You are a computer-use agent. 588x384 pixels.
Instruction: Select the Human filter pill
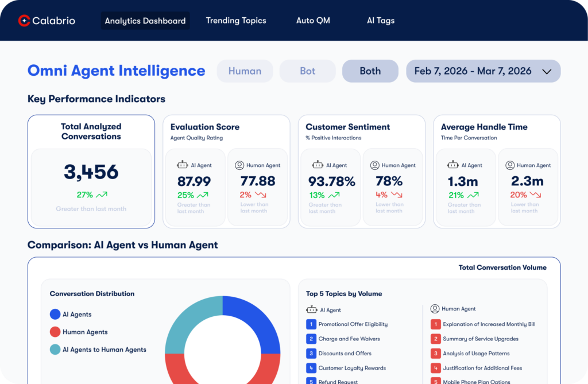tap(245, 71)
